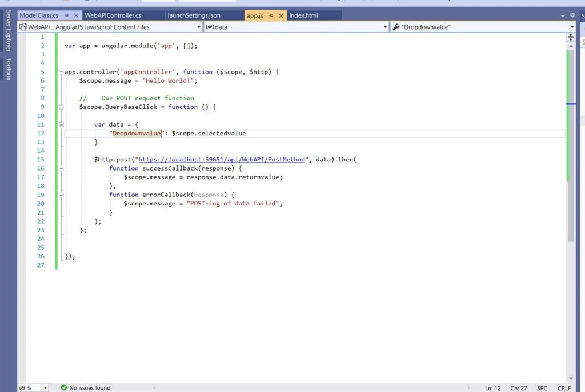Switch to the launchSettings.json tab
The image size is (585, 392).
tap(194, 15)
